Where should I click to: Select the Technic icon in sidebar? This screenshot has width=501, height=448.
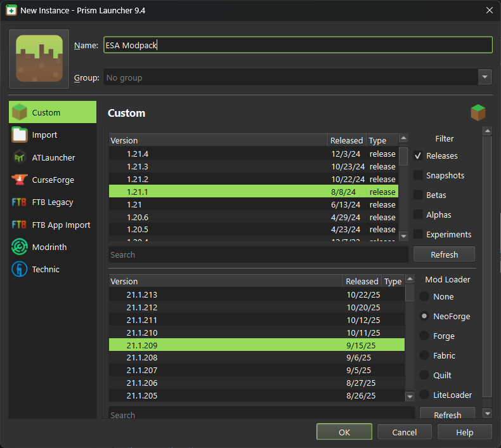click(20, 270)
